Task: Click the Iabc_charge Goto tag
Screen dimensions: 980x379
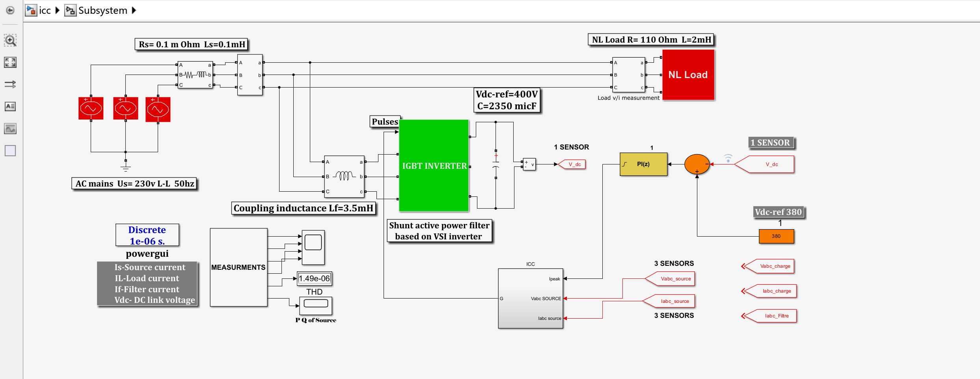Action: 769,291
